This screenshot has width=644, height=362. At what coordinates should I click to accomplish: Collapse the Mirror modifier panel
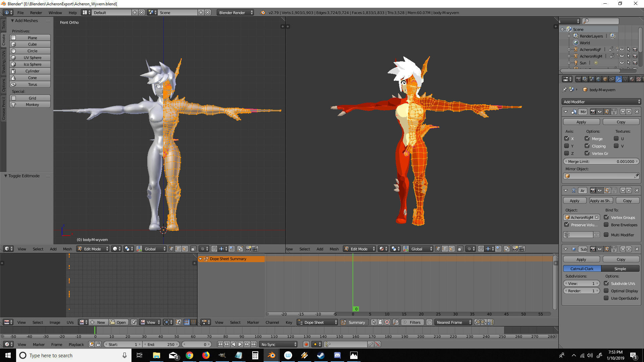(x=566, y=112)
